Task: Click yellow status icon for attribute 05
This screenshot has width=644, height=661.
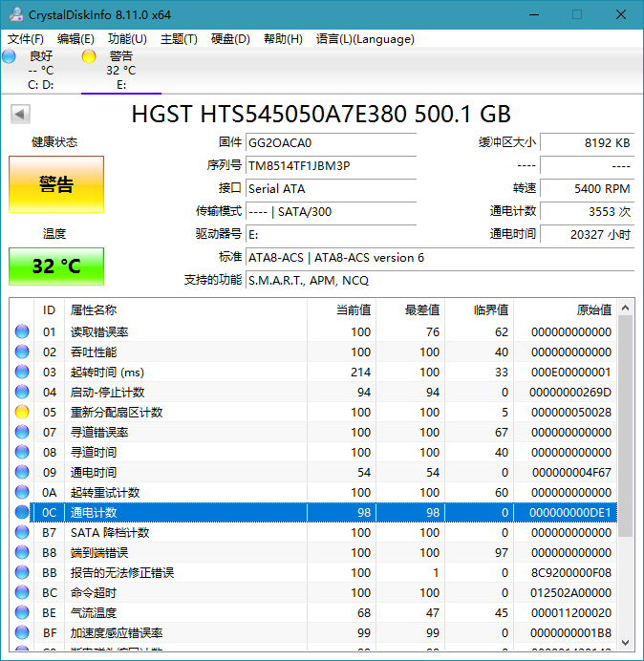Action: tap(22, 413)
